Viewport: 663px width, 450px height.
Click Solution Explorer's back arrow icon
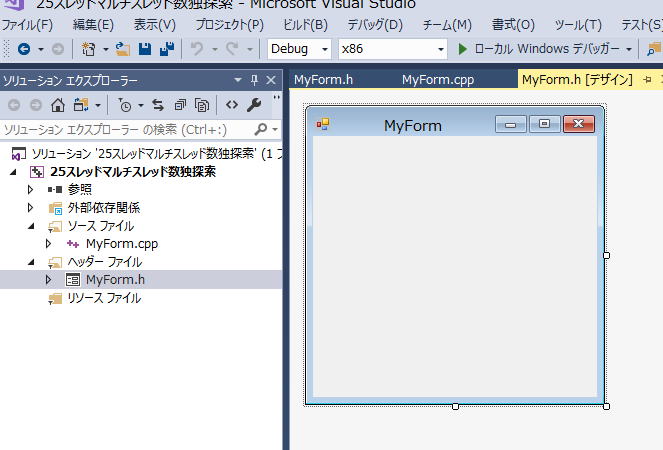[x=14, y=105]
